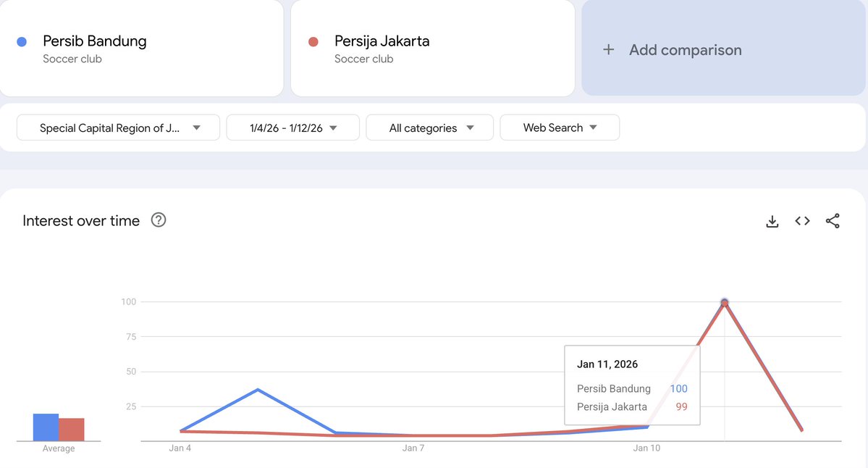
Task: Open the 1/4/26 - 1/12/26 date range dropdown
Action: point(293,128)
